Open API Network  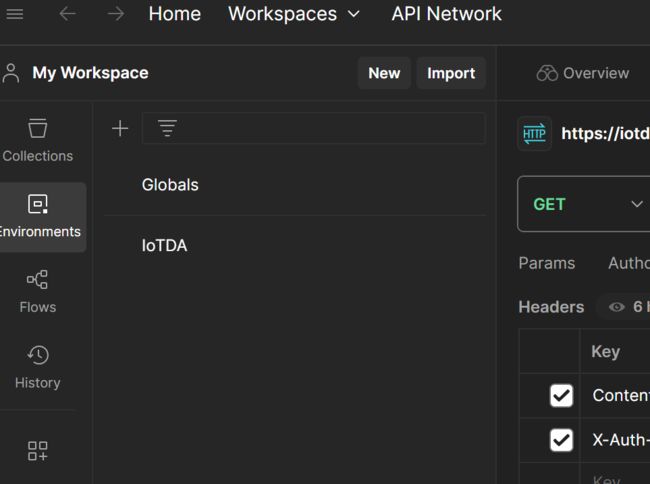446,14
